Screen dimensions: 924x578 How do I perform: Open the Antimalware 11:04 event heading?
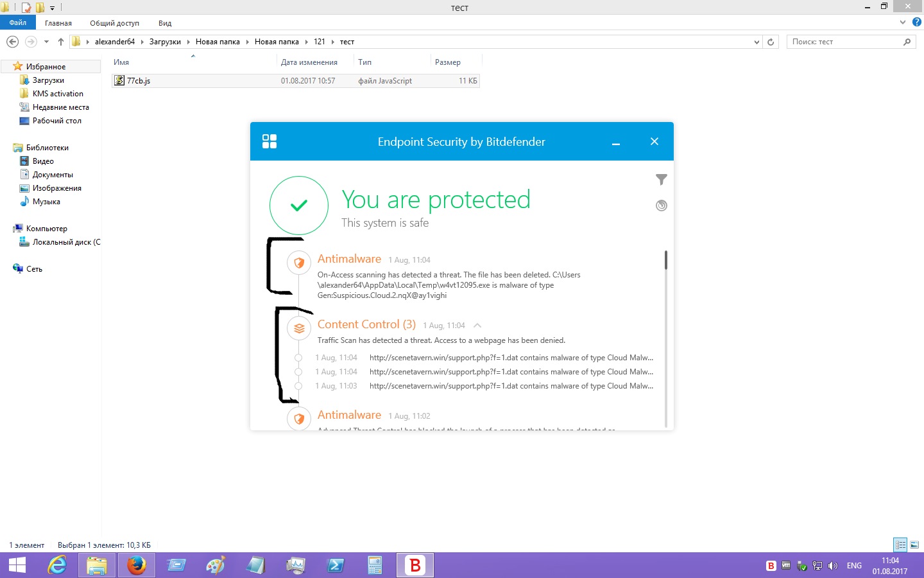coord(349,259)
